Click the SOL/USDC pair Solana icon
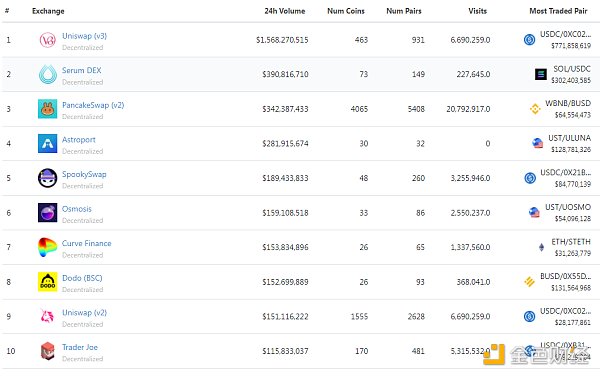This screenshot has height=376, width=600. coord(540,74)
